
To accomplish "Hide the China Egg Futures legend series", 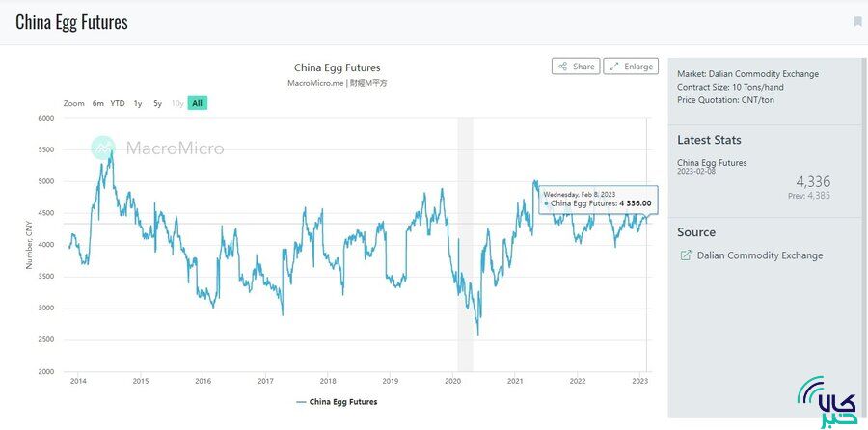I will point(337,402).
